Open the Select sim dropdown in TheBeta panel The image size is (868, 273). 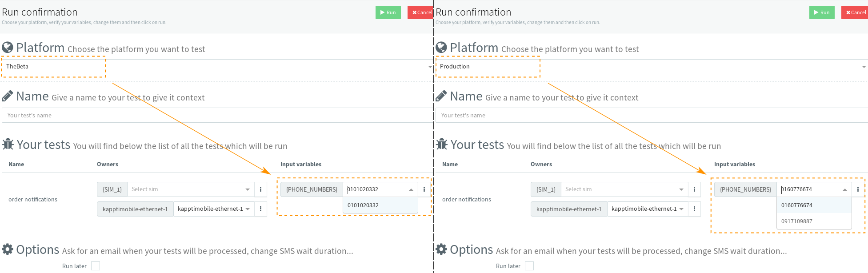tap(190, 189)
